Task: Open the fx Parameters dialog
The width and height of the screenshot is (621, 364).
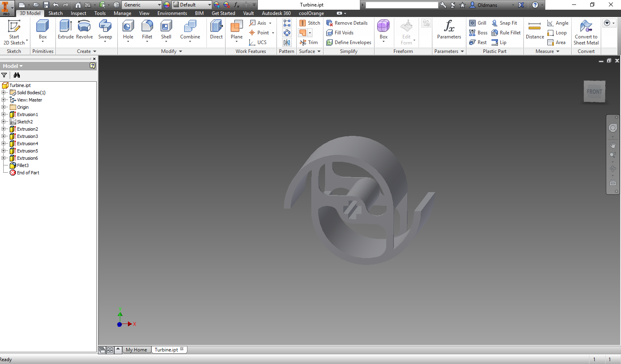Action: pos(449,30)
